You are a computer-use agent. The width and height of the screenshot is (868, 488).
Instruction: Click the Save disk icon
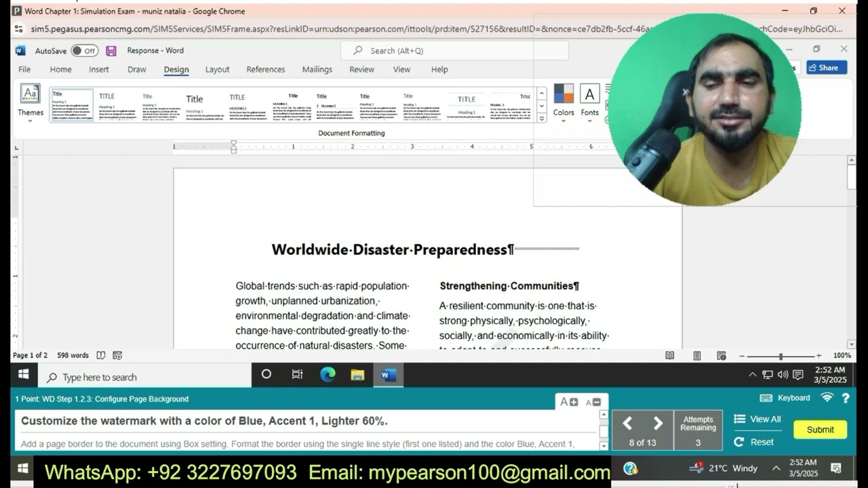coord(111,51)
